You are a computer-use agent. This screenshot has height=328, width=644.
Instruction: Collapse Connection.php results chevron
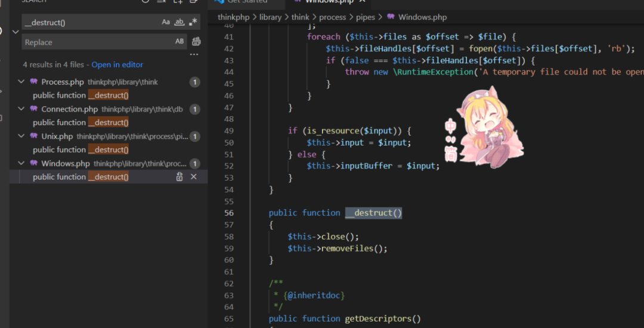[x=21, y=109]
